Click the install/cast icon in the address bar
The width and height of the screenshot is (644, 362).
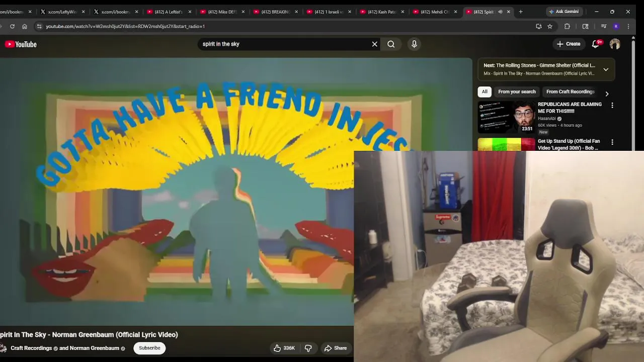[539, 26]
